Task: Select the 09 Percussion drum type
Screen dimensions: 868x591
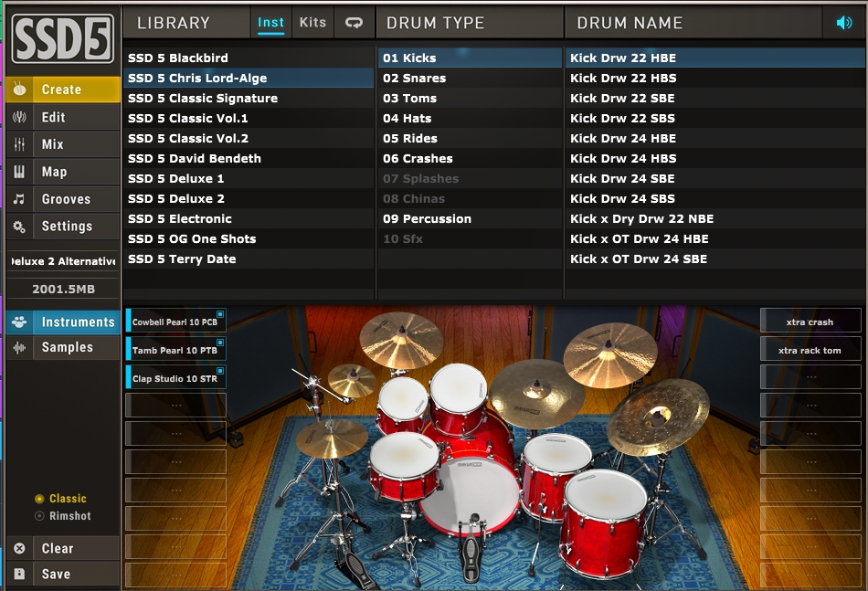Action: pos(470,218)
